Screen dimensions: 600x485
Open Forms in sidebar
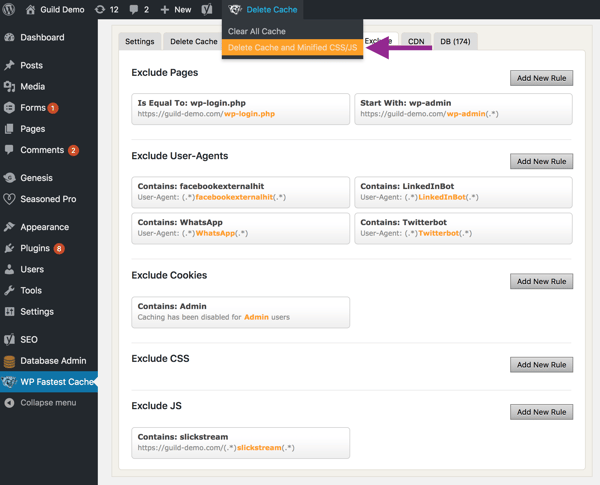coord(33,108)
